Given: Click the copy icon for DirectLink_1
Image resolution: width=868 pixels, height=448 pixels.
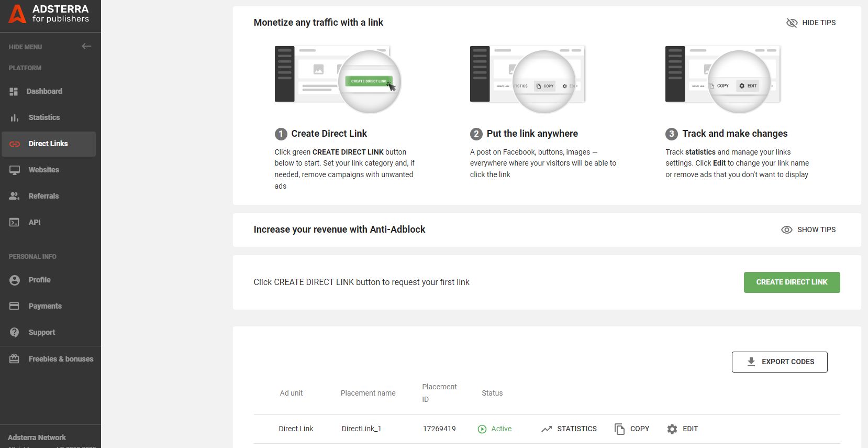Looking at the screenshot, I should (x=620, y=429).
